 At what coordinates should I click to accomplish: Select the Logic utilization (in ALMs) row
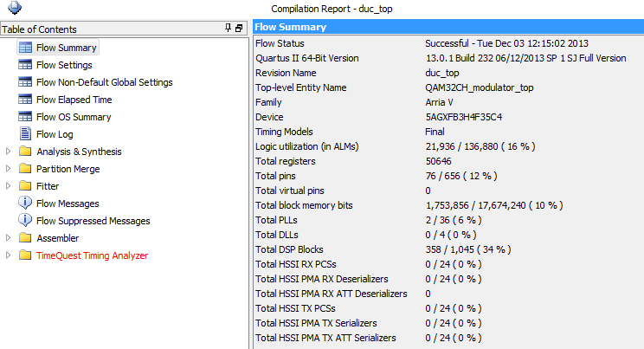point(448,146)
